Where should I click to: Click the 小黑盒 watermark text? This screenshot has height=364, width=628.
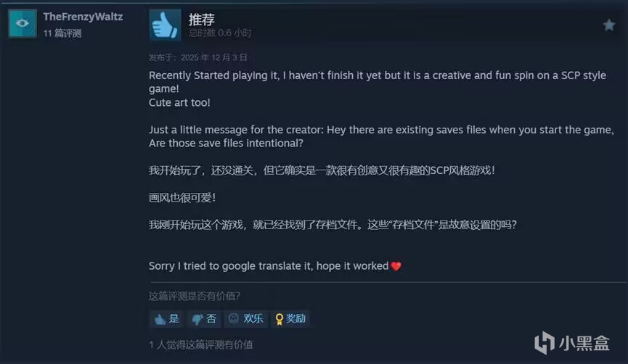click(x=584, y=343)
